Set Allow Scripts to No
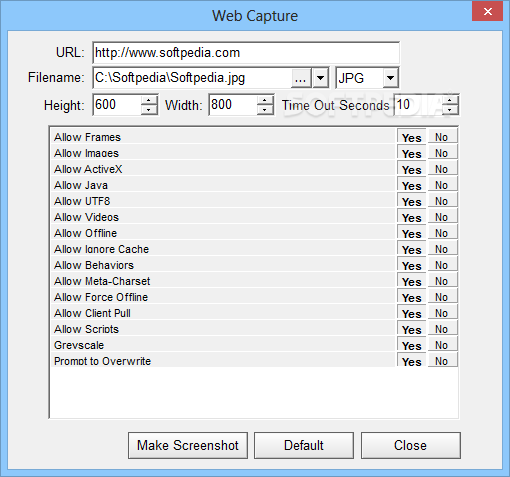 (x=442, y=329)
